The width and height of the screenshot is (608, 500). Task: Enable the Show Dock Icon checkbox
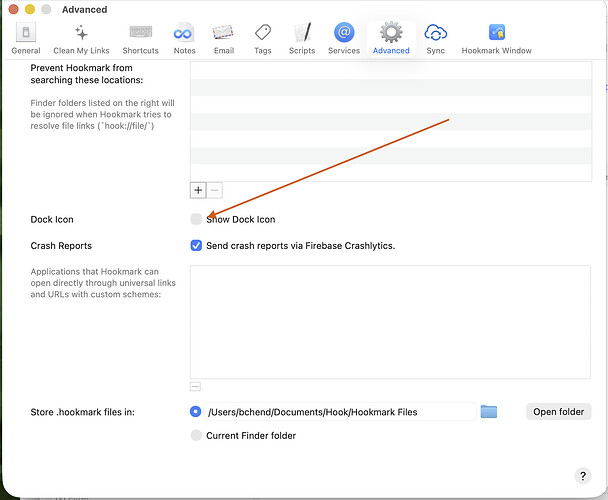(x=196, y=219)
